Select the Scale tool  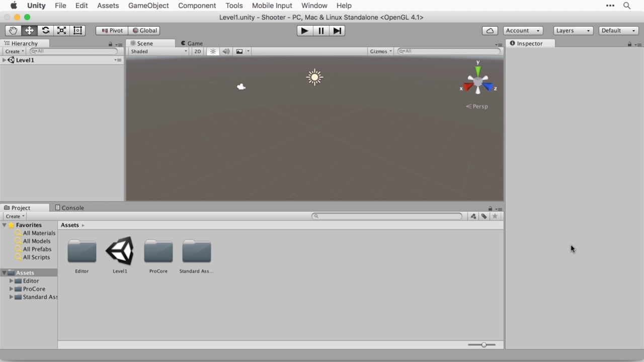click(61, 31)
